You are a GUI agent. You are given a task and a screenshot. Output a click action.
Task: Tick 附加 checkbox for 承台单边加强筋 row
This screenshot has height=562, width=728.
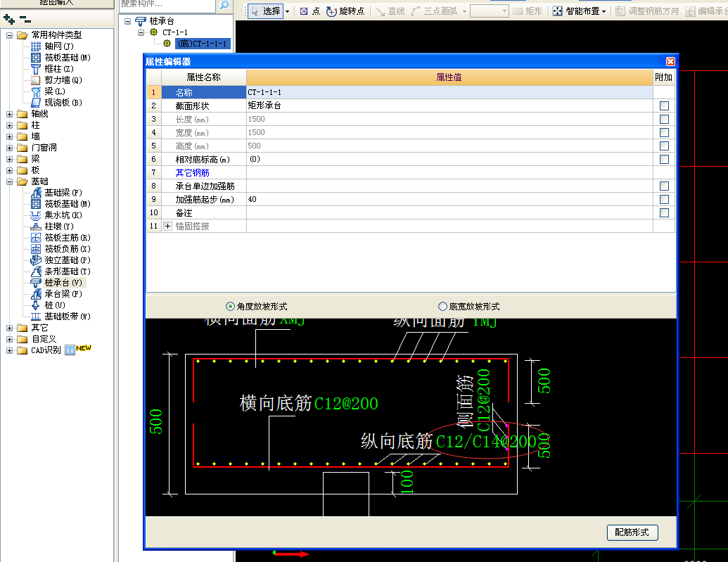(x=664, y=186)
